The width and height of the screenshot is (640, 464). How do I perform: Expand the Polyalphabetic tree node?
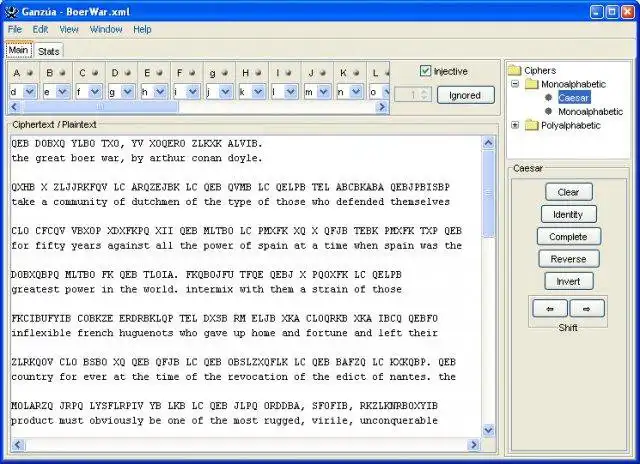coord(515,125)
